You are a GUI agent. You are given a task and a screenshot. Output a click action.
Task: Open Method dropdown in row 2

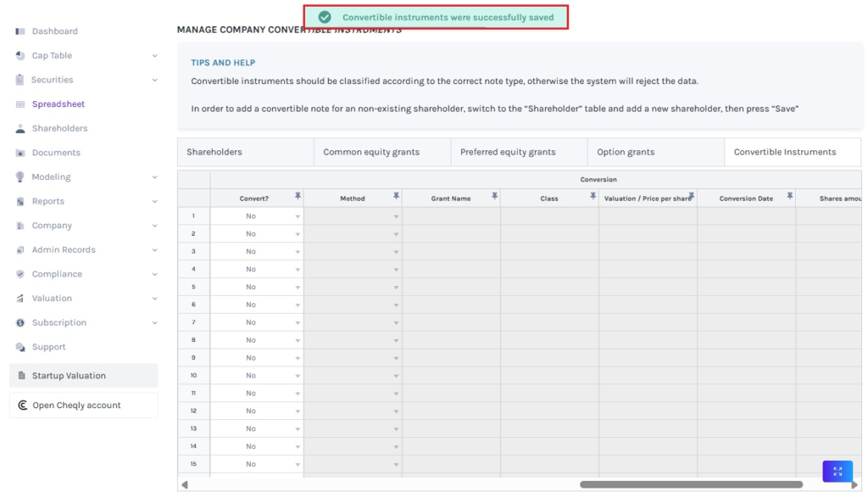396,234
